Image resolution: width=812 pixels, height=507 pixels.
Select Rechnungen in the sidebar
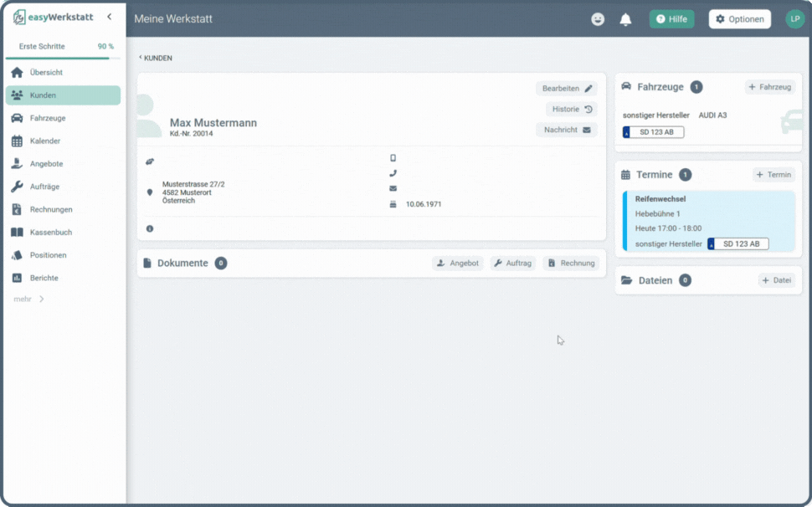(x=51, y=210)
